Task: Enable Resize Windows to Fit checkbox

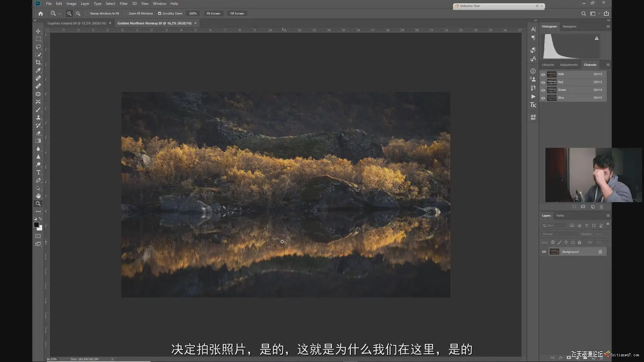Action: point(88,13)
